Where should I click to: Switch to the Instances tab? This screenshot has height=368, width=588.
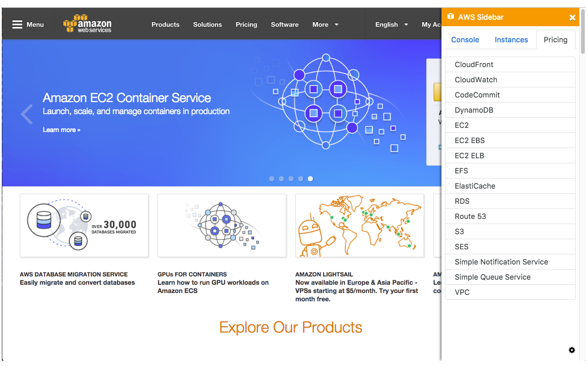(x=511, y=40)
